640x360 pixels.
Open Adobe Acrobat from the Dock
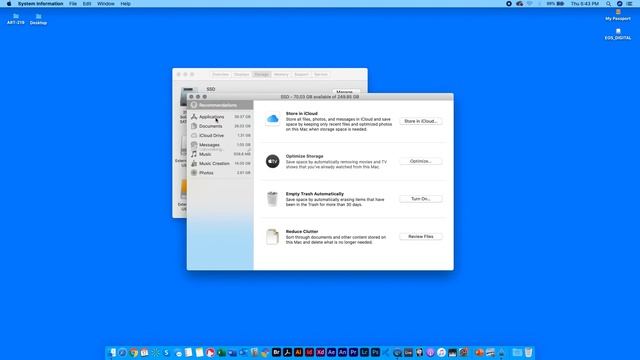pos(287,352)
